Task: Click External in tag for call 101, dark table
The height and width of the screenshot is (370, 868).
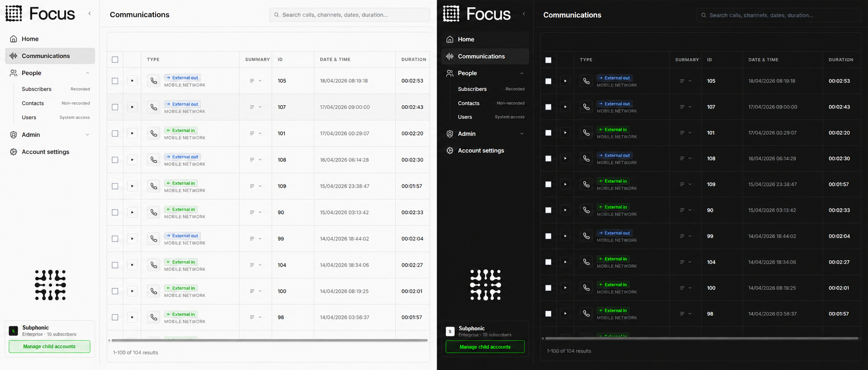Action: click(613, 130)
